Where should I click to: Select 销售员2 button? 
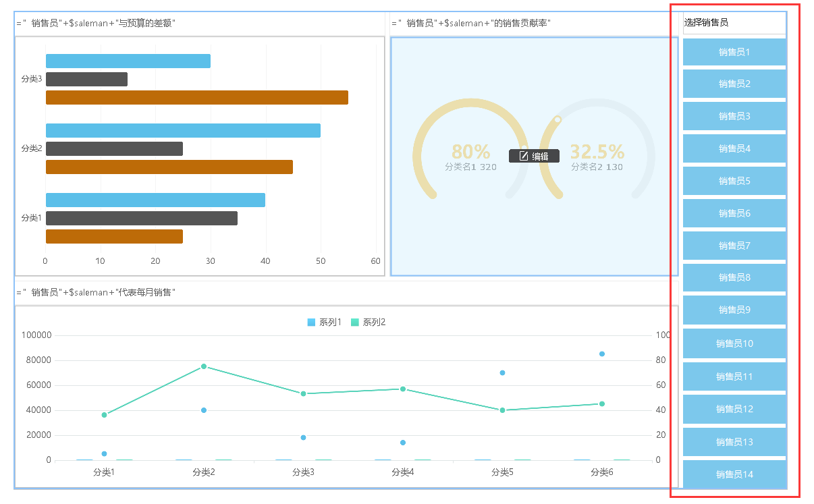click(734, 84)
